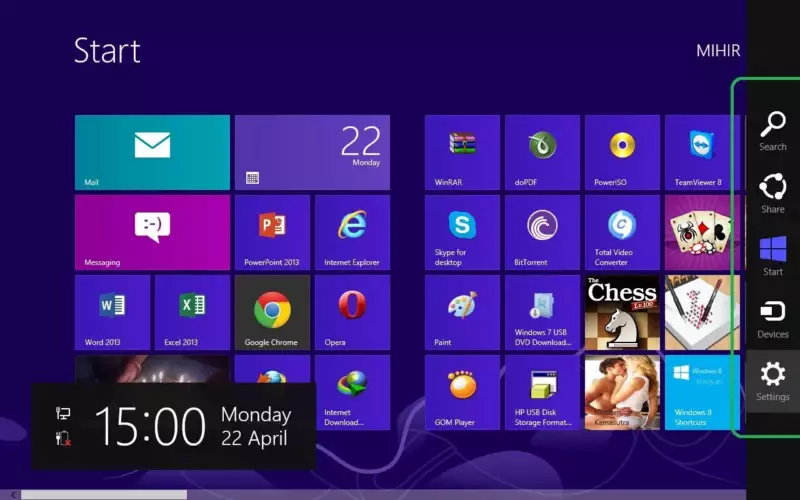
Task: Open the photo tile below Word 2013
Action: coord(152,369)
